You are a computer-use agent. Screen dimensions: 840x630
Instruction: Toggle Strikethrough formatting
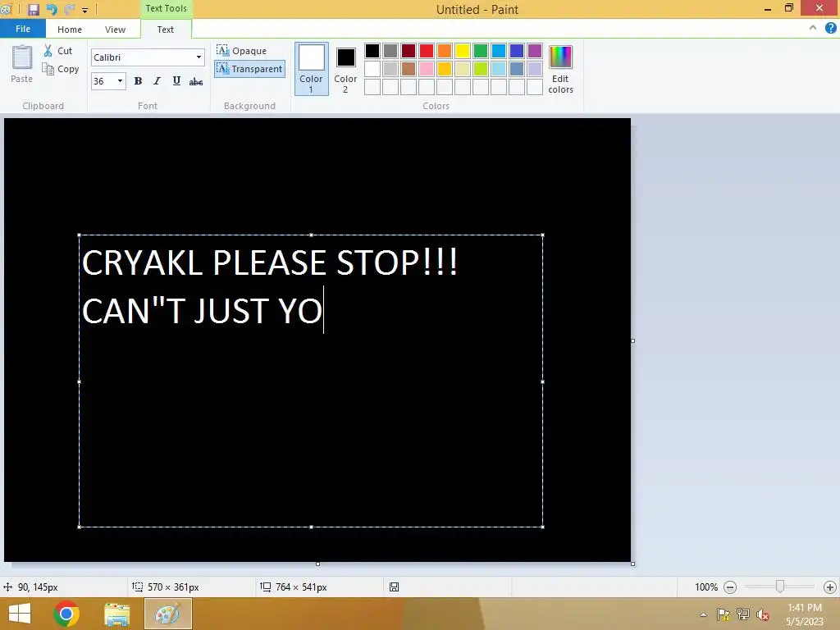pos(196,81)
